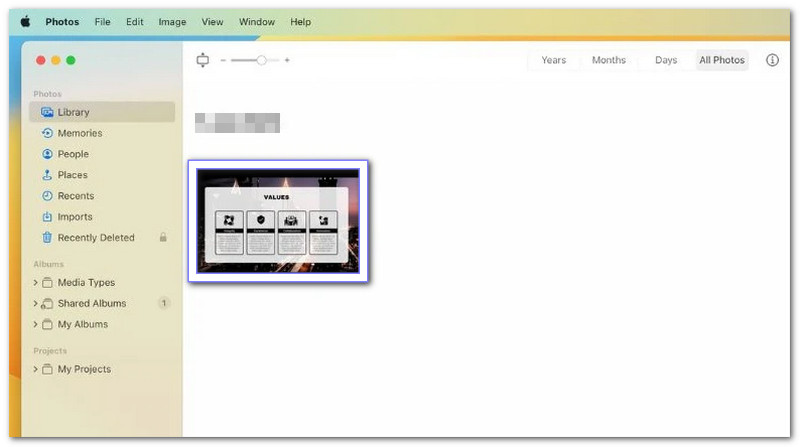Switch view to Days
800x447 pixels.
[666, 60]
